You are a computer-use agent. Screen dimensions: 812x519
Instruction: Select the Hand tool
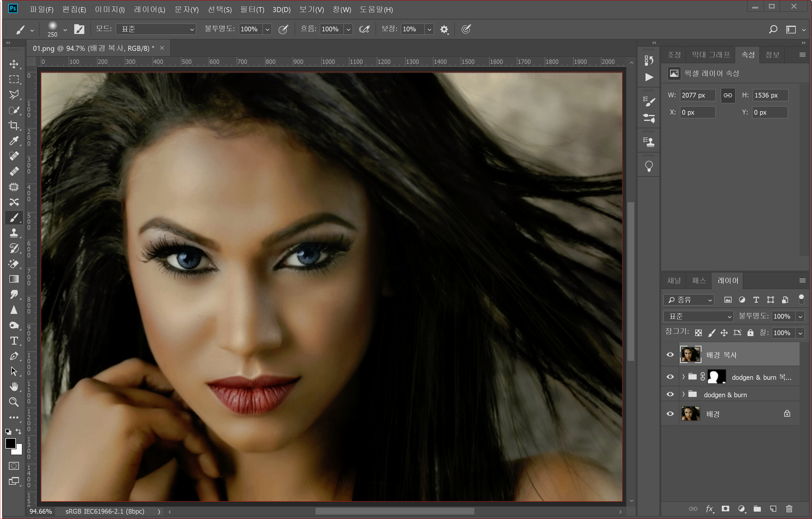point(14,387)
